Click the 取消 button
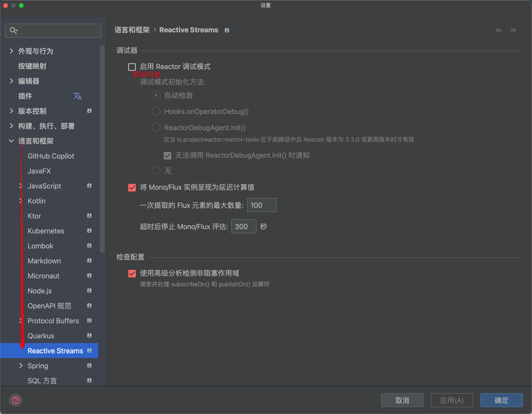This screenshot has width=532, height=414. click(x=402, y=400)
